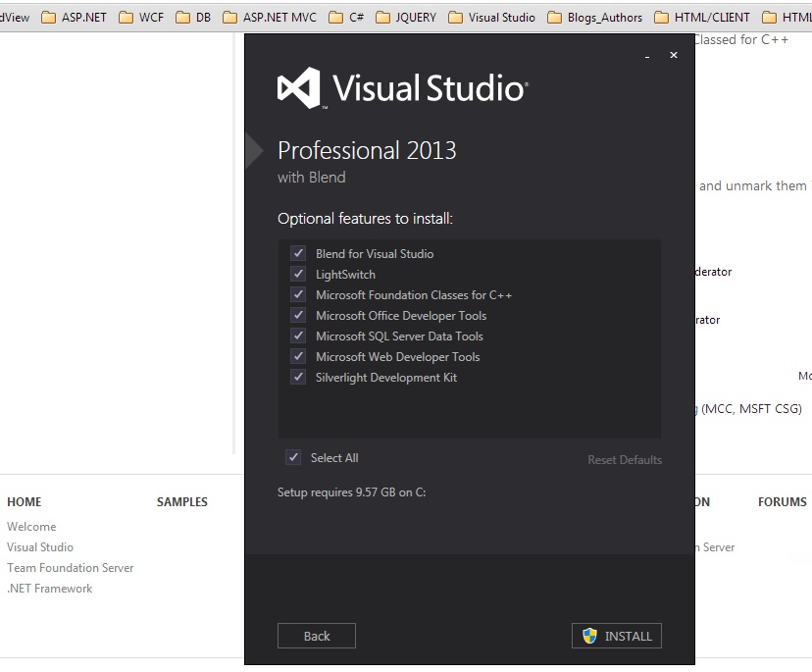Toggle the Select All checkbox
Image resolution: width=812 pixels, height=672 pixels.
[293, 457]
